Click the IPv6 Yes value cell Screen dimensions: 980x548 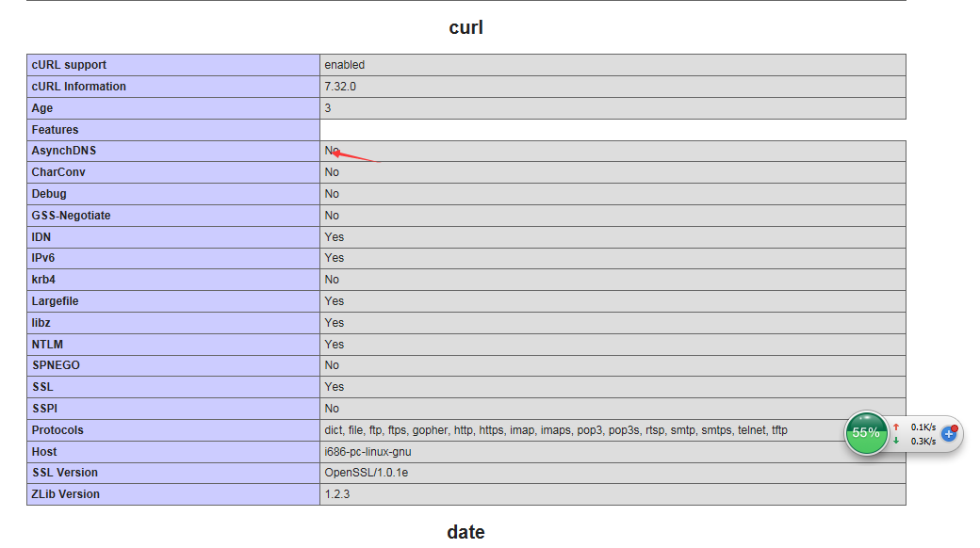335,258
